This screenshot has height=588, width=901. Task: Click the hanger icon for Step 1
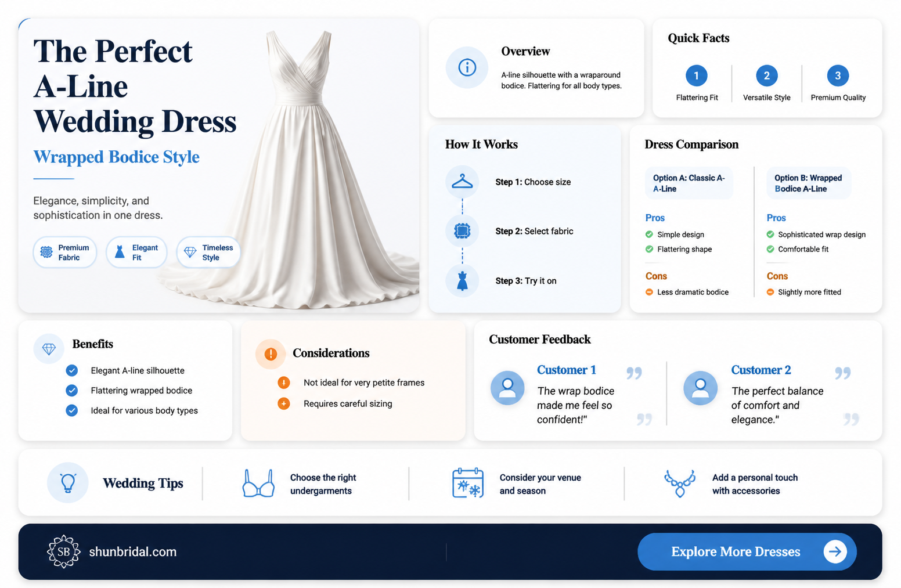[462, 182]
